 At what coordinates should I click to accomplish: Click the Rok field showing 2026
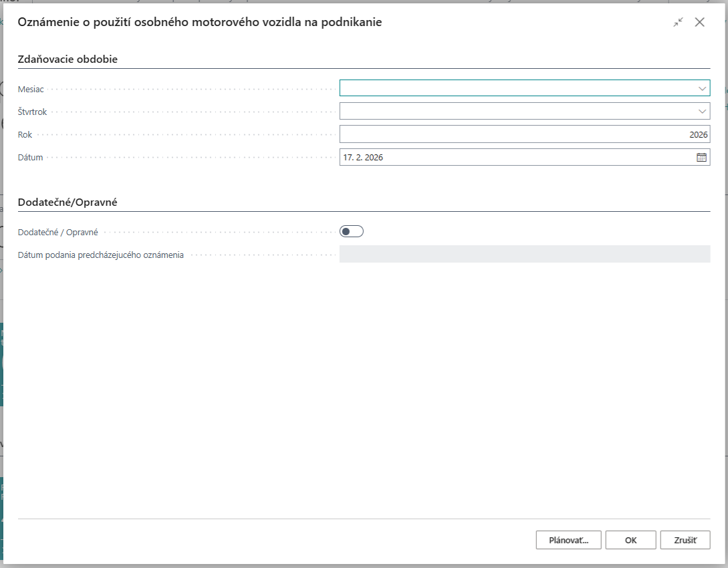(x=524, y=134)
